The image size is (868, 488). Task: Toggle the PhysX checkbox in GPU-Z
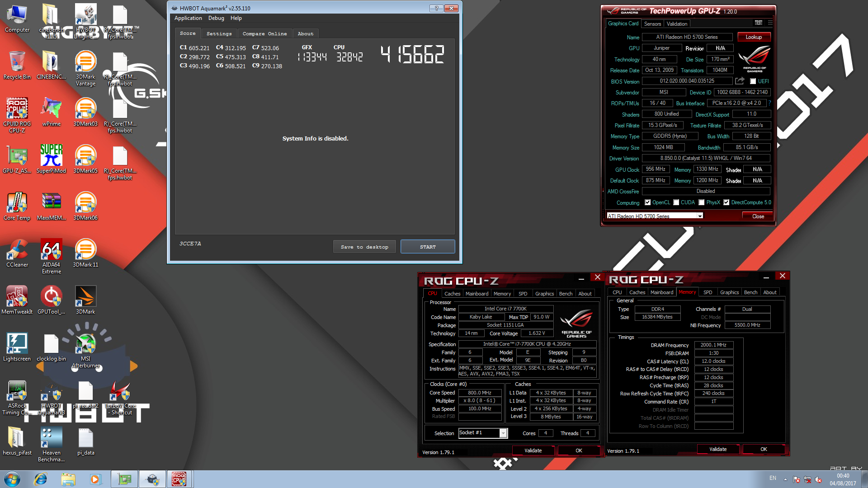702,202
